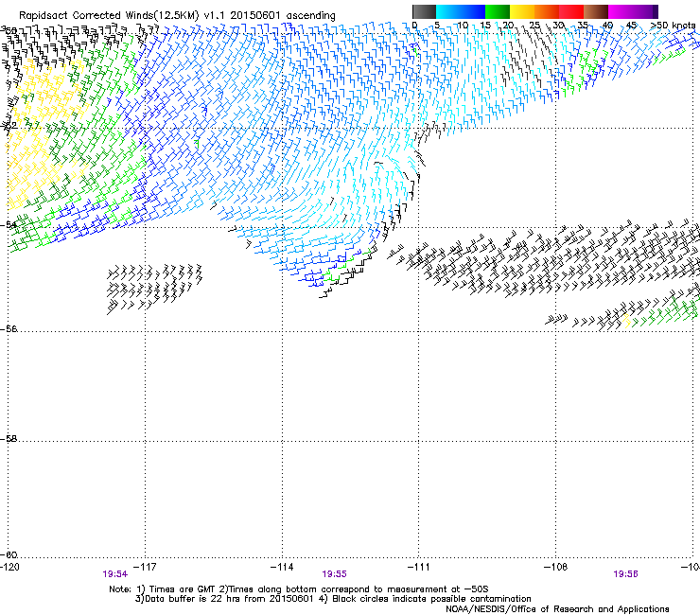Click the cyan 5-10 knots legend swatch
Image resolution: width=700 pixels, height=615 pixels.
[x=448, y=11]
